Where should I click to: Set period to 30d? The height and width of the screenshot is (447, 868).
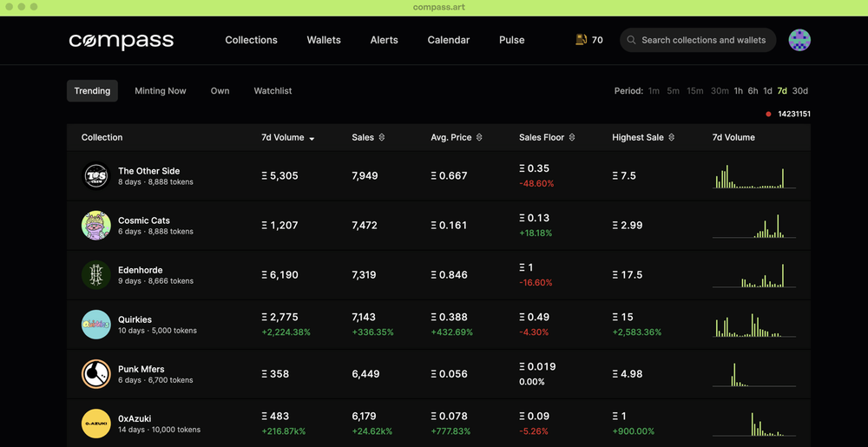click(800, 91)
